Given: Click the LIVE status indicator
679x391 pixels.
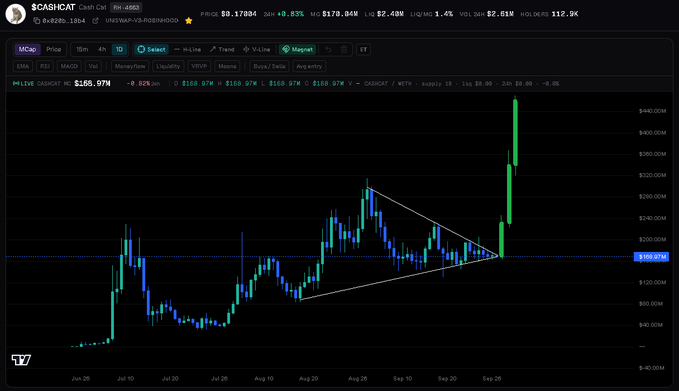Looking at the screenshot, I should (x=23, y=84).
